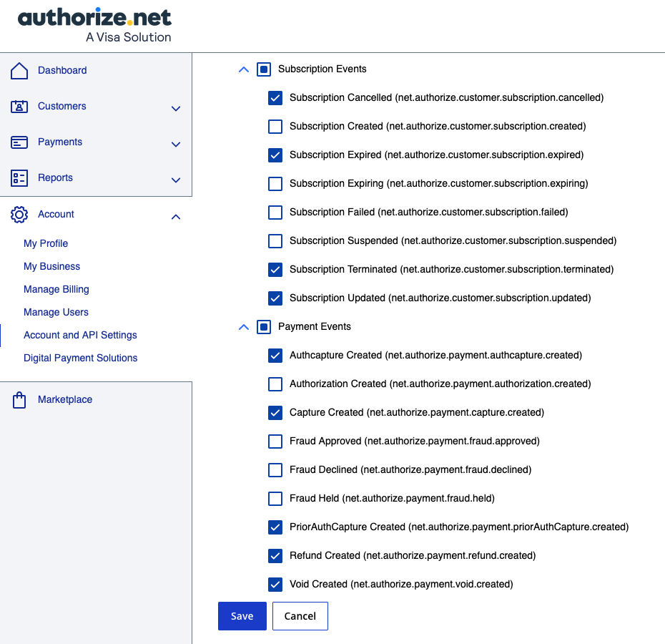Open Digital Payment Solutions

pos(81,358)
